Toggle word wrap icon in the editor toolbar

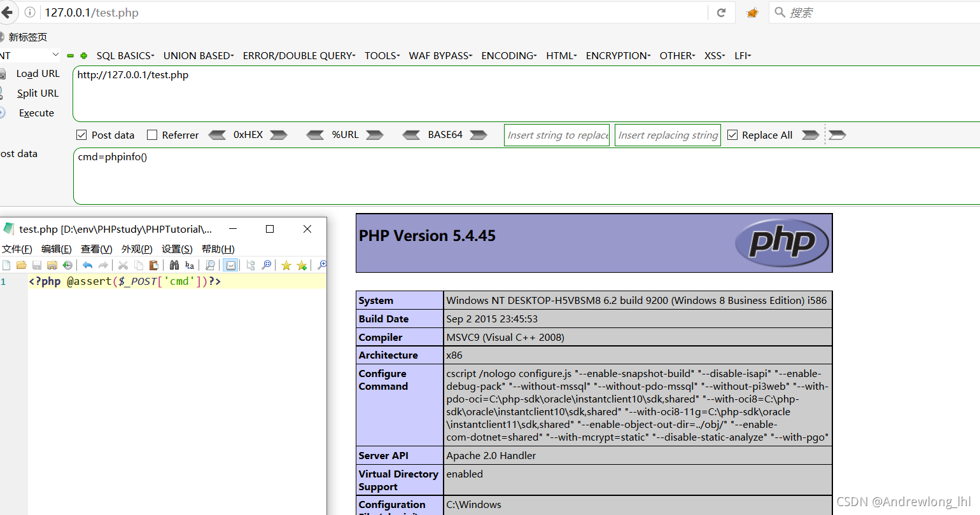230,265
